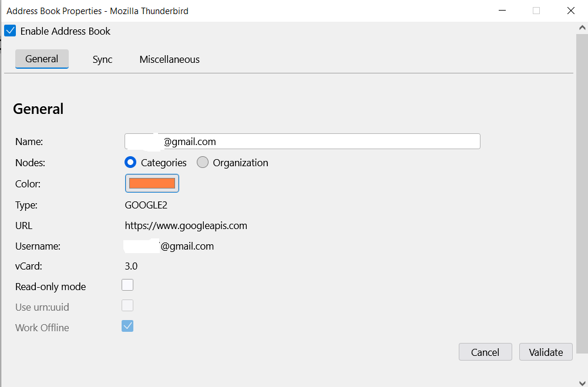Uncheck the Enable Address Book checkbox

click(10, 31)
